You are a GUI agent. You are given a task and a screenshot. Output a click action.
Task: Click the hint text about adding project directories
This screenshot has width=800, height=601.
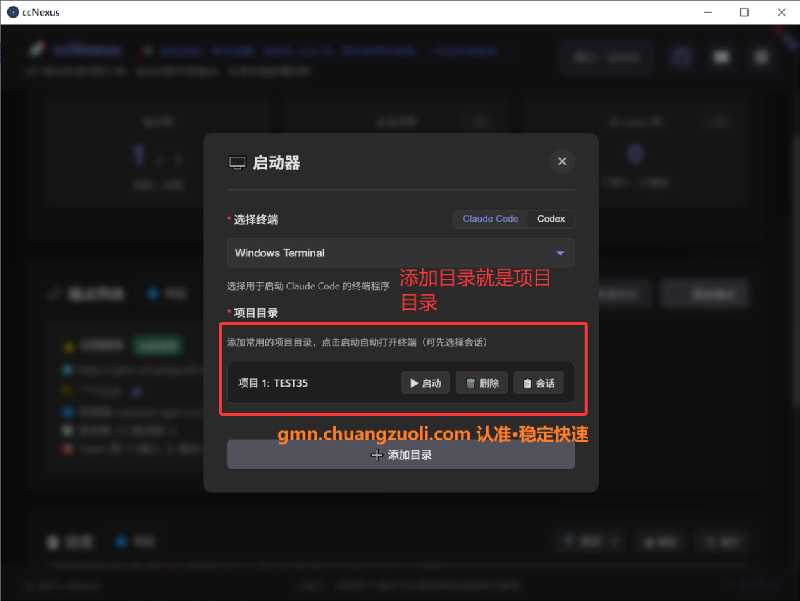pyautogui.click(x=356, y=342)
